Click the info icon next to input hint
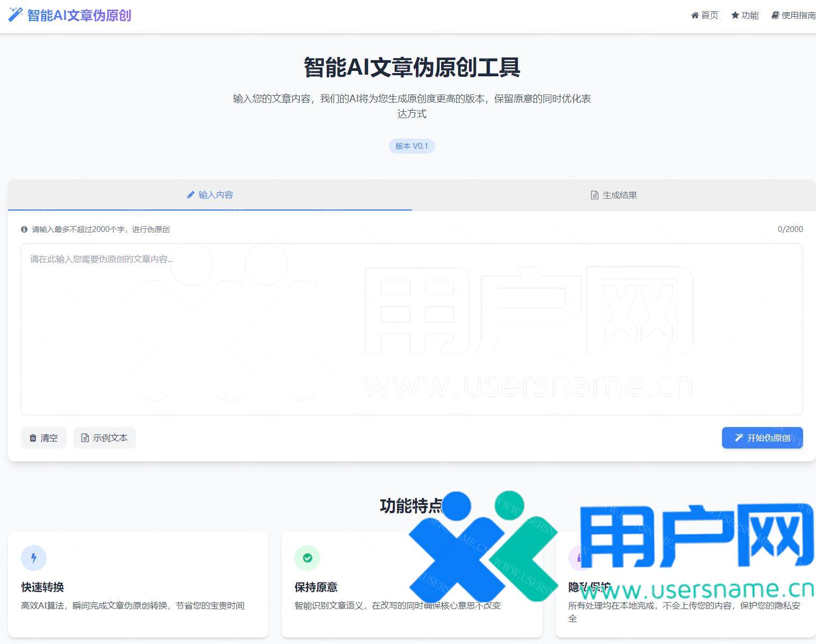This screenshot has height=644, width=816. click(x=24, y=229)
